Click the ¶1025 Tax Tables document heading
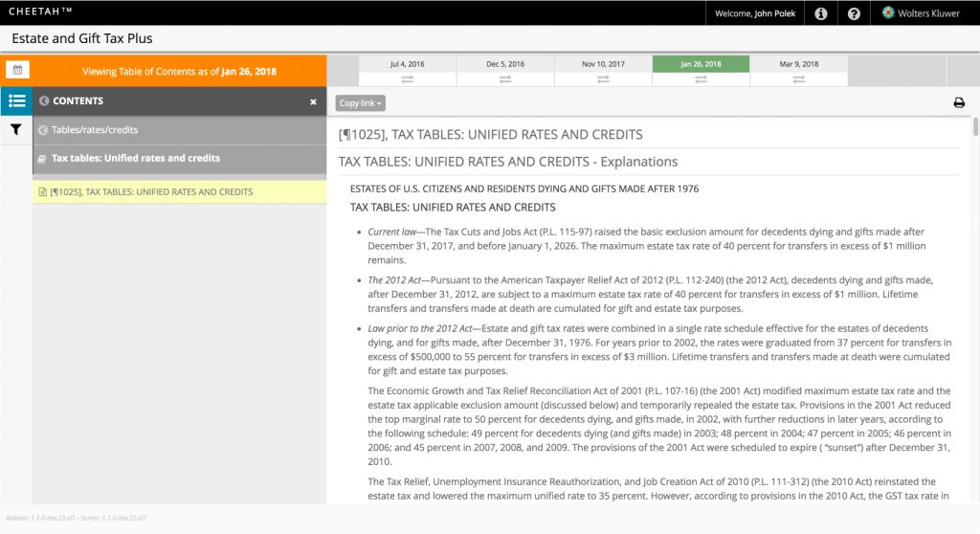The image size is (980, 534). [x=491, y=134]
